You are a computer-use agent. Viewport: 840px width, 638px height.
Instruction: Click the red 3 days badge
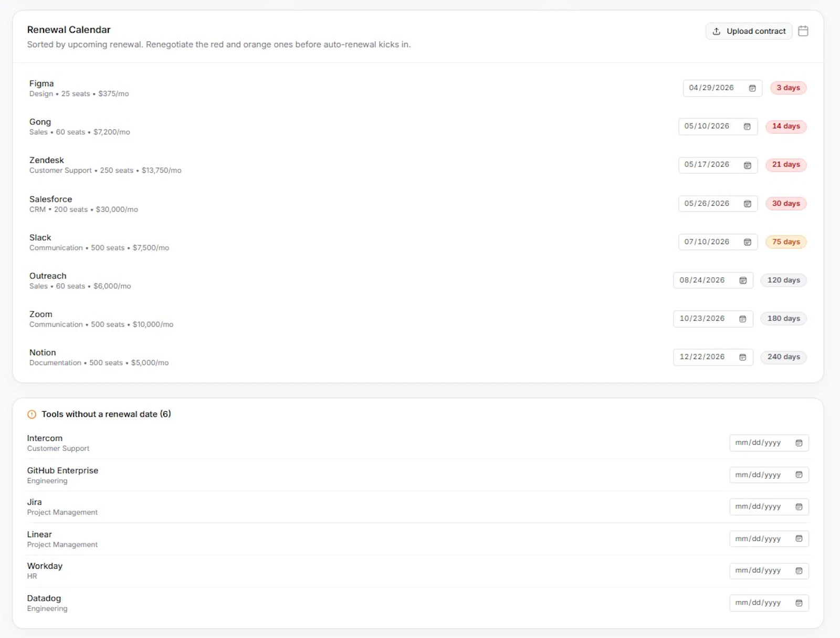point(788,88)
